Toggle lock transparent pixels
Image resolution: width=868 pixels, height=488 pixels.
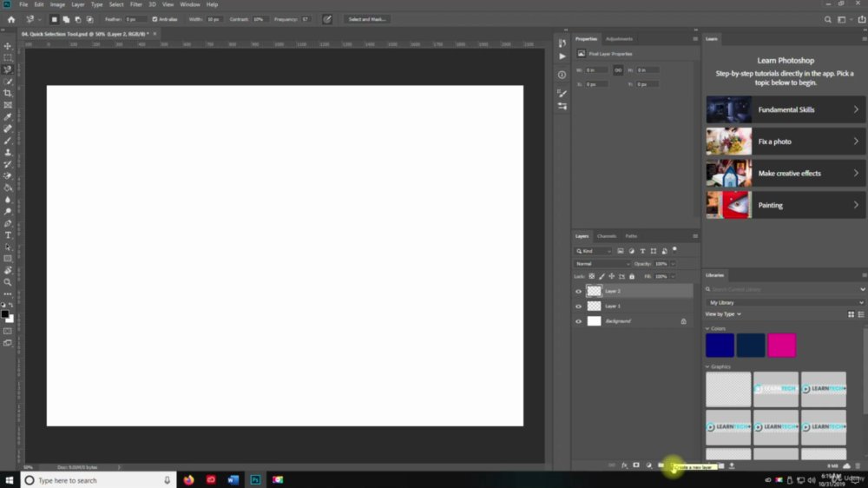[592, 276]
